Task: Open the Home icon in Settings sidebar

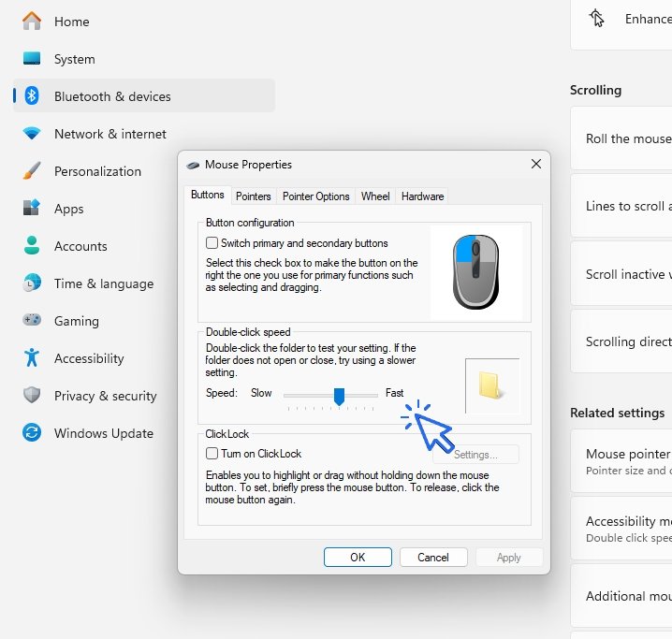Action: [32, 21]
